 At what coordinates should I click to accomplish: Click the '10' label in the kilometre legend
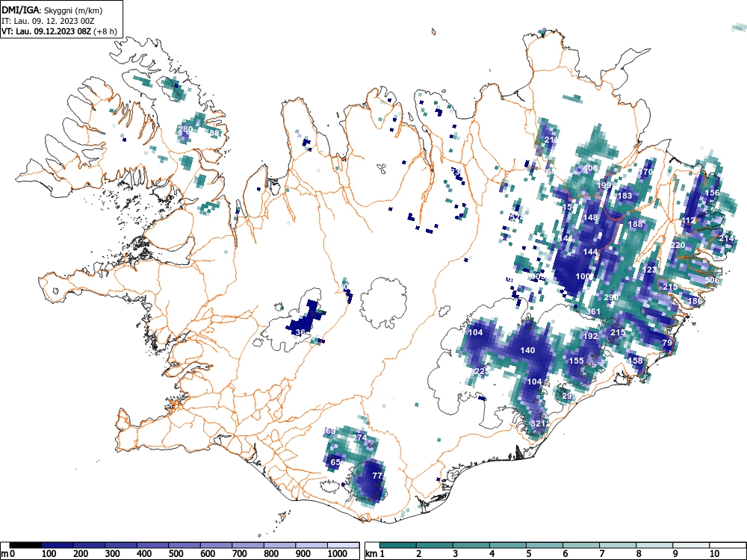tap(713, 554)
